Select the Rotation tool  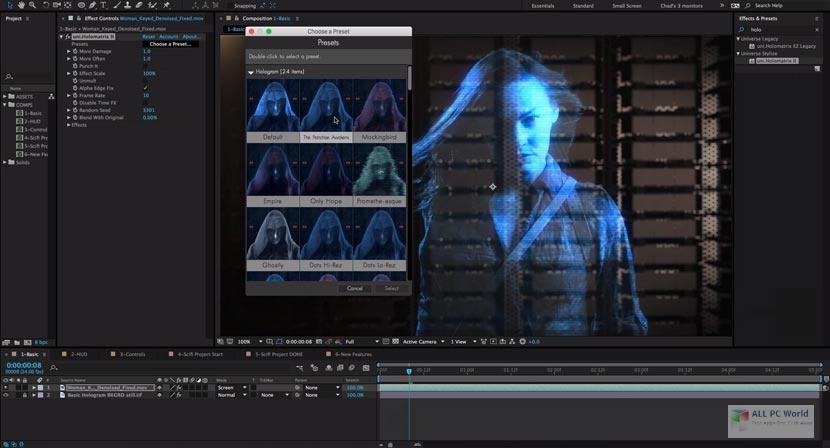pyautogui.click(x=46, y=5)
